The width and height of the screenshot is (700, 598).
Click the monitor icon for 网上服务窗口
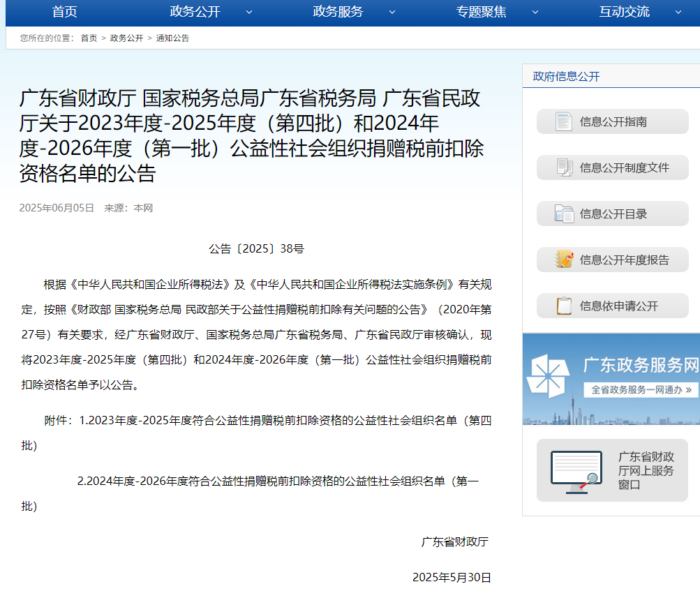coord(576,472)
